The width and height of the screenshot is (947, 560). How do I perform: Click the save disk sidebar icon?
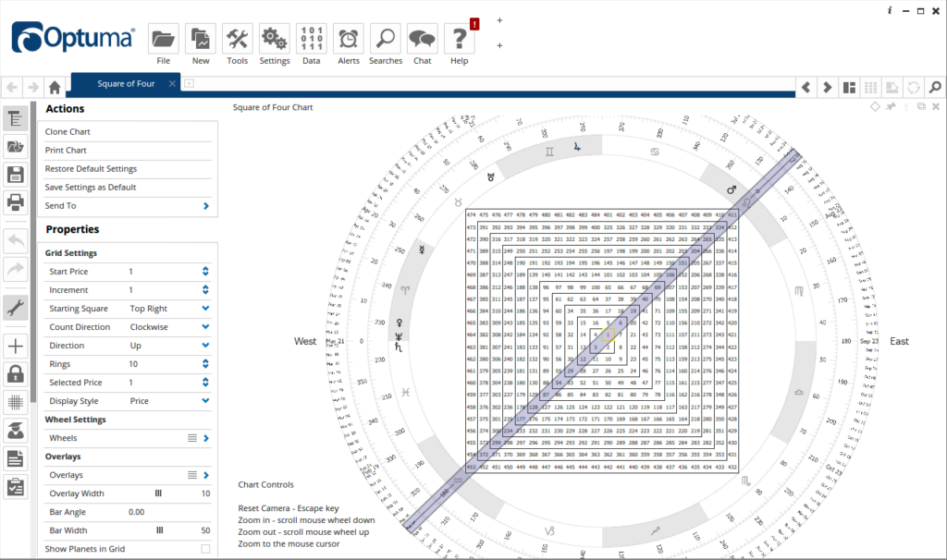[15, 175]
